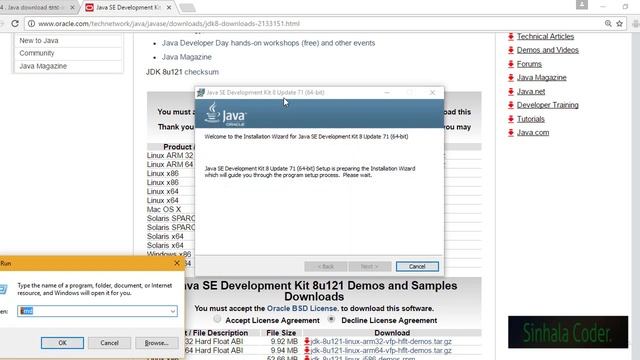Screen dimensions: 640x360
Task: Open Community sidebar item
Action: coord(37,53)
